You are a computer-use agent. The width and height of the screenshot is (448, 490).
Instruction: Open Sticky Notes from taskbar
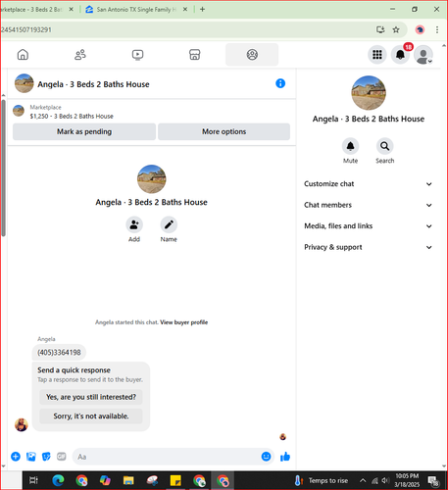pyautogui.click(x=175, y=480)
